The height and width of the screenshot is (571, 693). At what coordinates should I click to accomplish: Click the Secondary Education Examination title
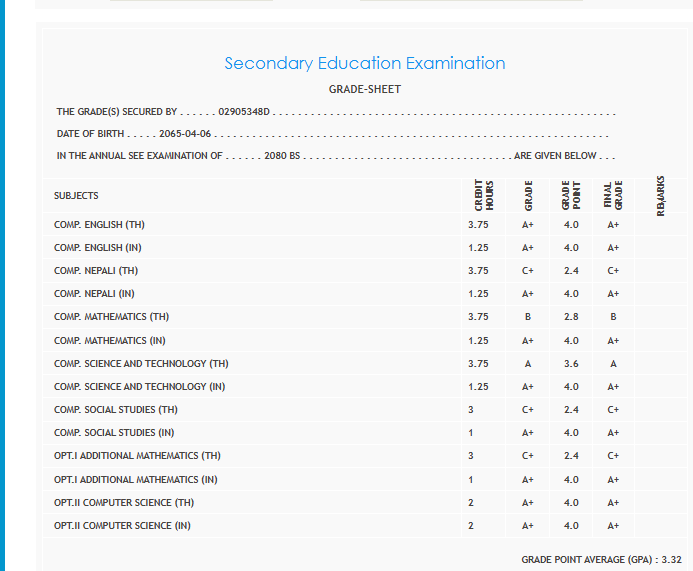coord(364,64)
